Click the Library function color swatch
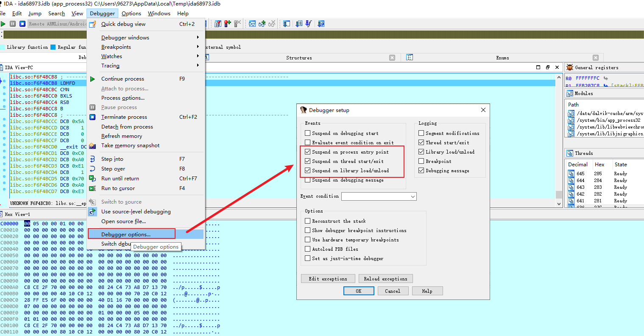 tap(2, 47)
